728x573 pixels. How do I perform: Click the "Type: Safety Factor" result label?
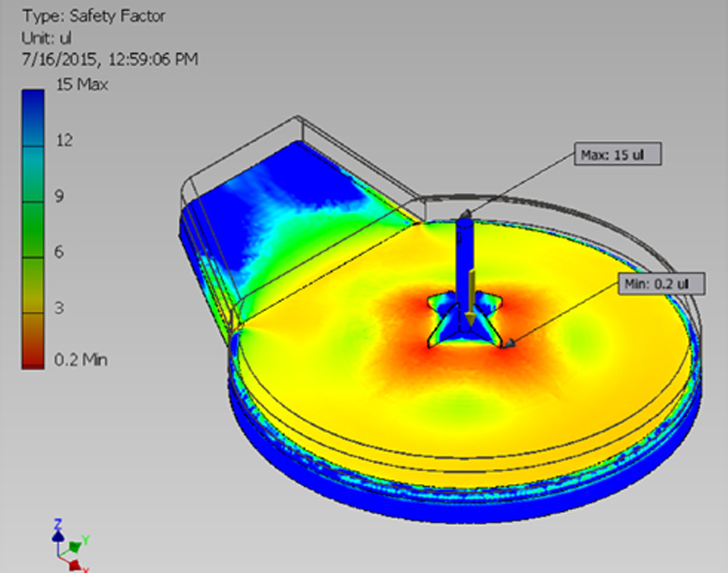coord(94,16)
